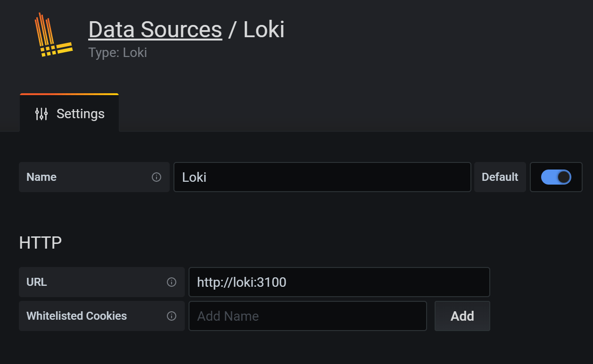
Task: Select the Settings tab label
Action: [x=80, y=113]
